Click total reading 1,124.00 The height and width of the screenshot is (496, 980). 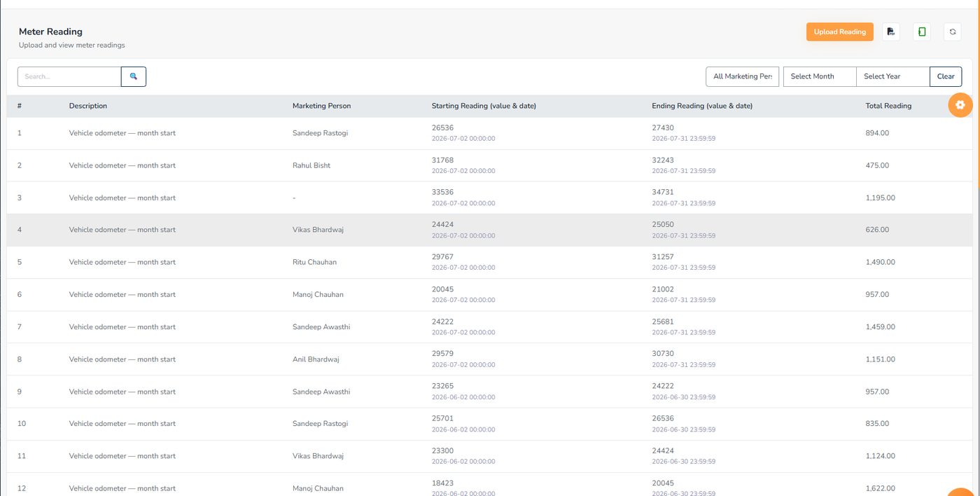881,456
